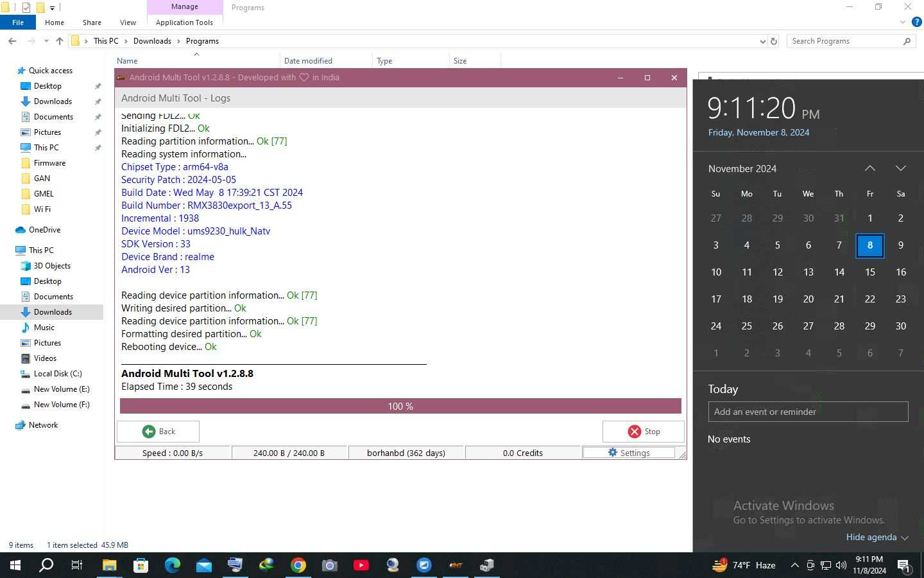Open Quick Access Toolbar customize dropdown

click(52, 8)
